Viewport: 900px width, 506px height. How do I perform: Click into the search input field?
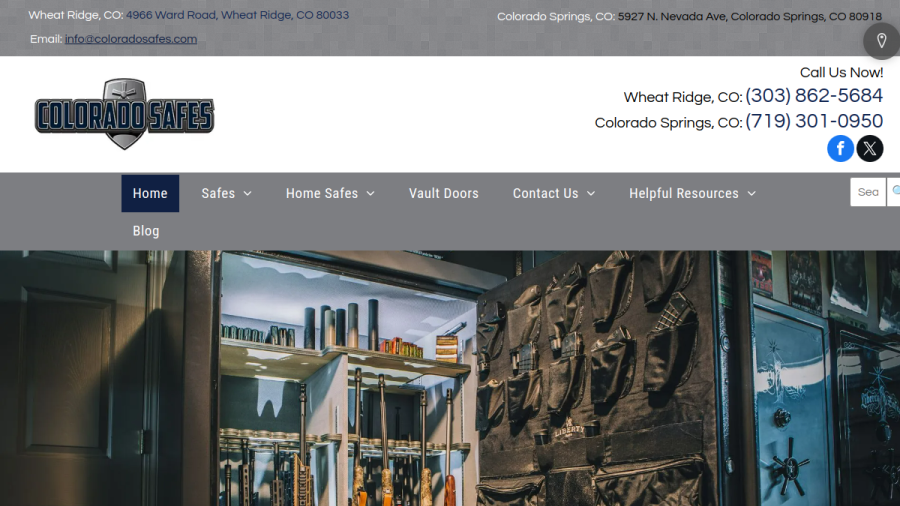[868, 192]
